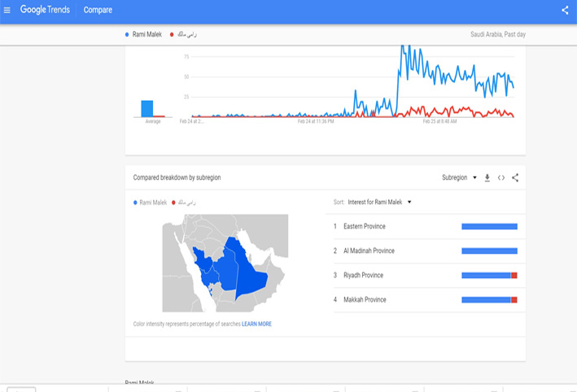Click the Al Madinah Province interest bar
This screenshot has height=392, width=577.
[489, 250]
